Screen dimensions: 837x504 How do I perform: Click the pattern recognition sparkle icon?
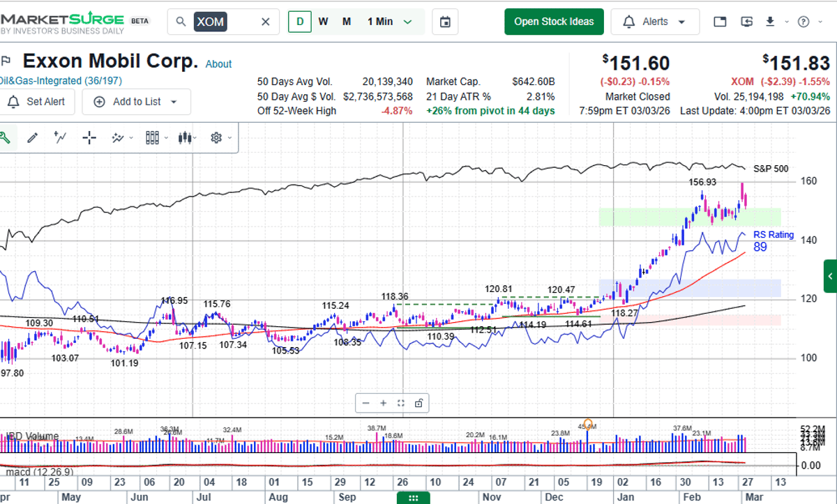coord(117,137)
